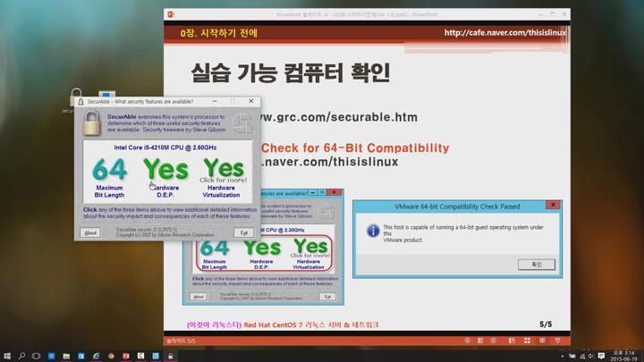Open Task View on the taskbar
644x362 pixels.
tap(36, 356)
